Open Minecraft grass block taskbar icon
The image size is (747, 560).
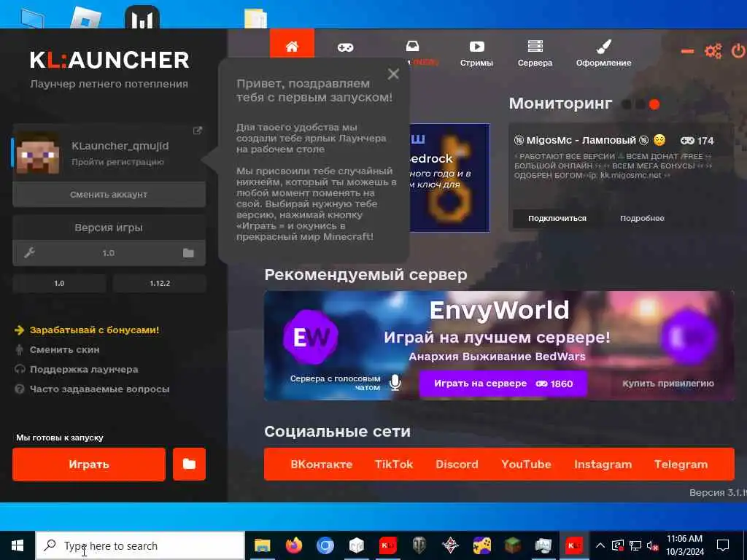(513, 545)
